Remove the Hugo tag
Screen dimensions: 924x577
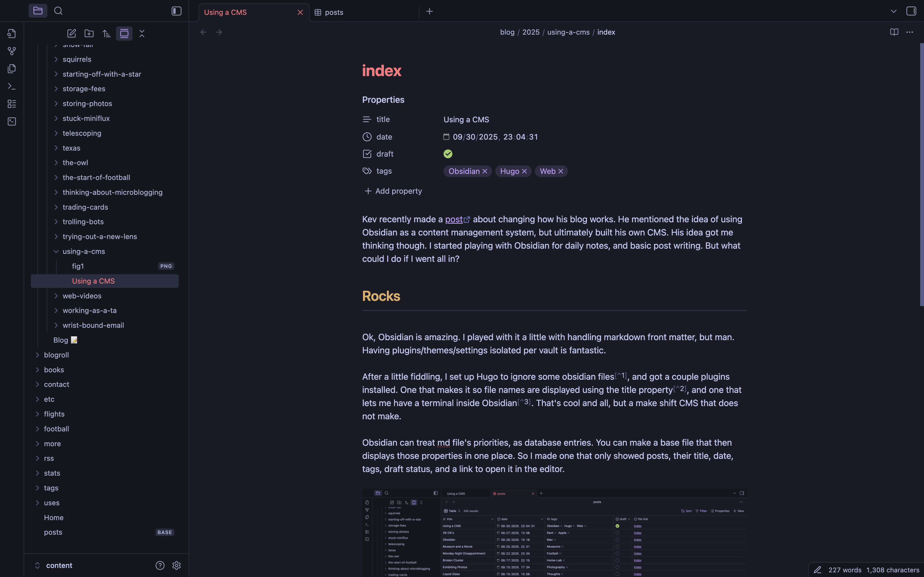524,171
